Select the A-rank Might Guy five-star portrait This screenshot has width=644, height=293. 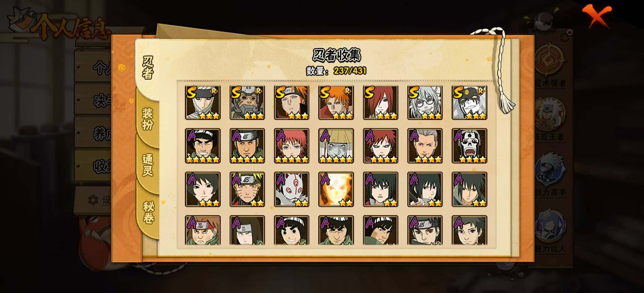(203, 146)
